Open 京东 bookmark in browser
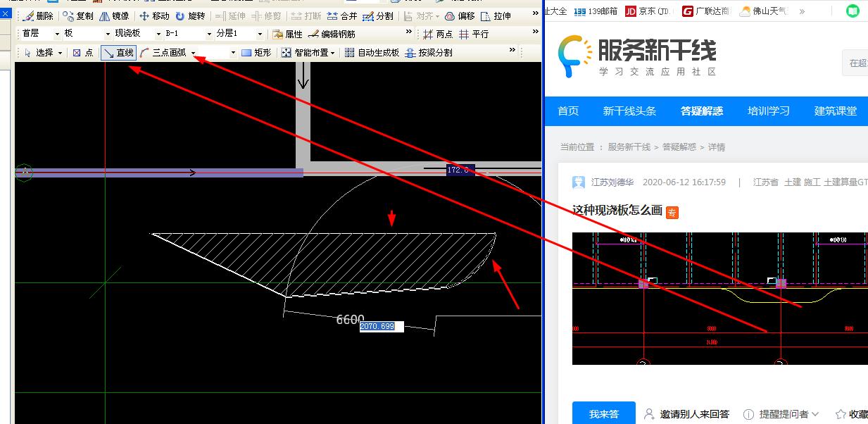 (x=648, y=11)
